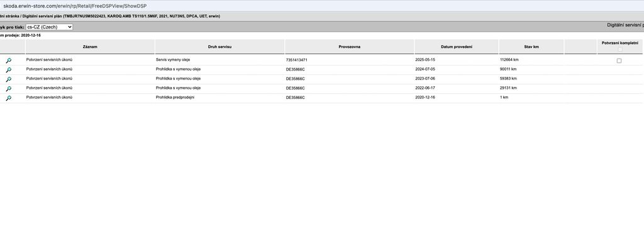This screenshot has height=242, width=644.
Task: Click Prohlidka s vymenou oleje in 2023-07-06 row
Action: (x=178, y=79)
